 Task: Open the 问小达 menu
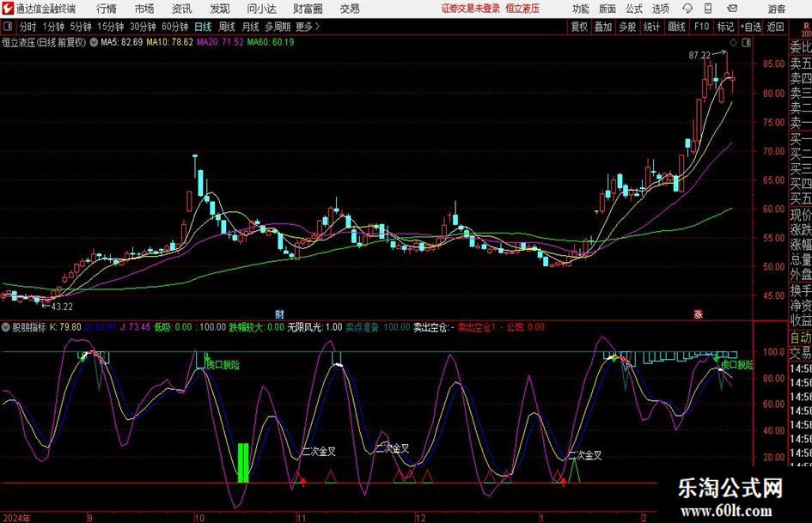(261, 9)
